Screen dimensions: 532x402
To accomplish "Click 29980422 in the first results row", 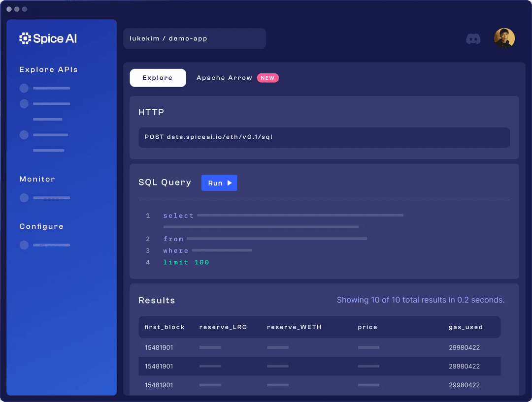I will (x=464, y=347).
